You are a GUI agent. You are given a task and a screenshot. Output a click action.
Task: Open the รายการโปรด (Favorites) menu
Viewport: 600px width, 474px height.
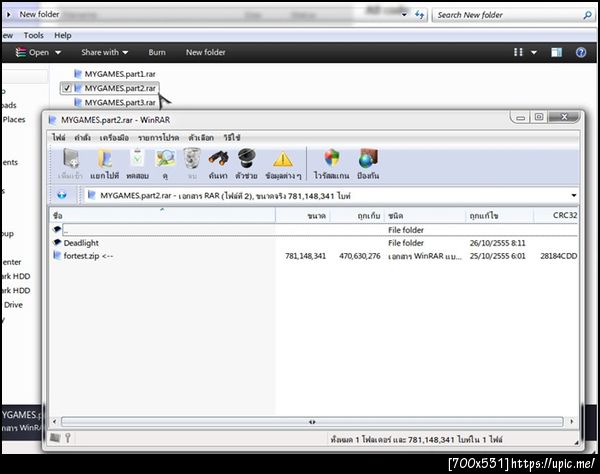(158, 137)
